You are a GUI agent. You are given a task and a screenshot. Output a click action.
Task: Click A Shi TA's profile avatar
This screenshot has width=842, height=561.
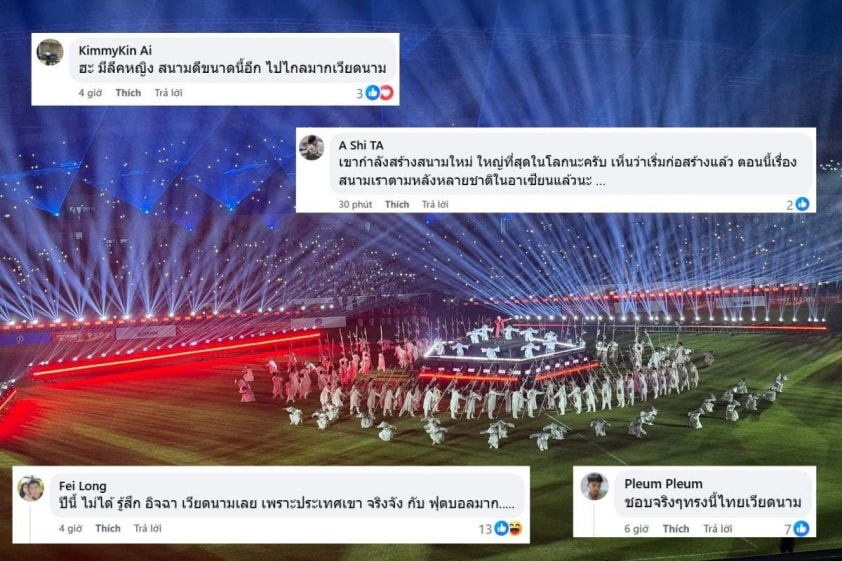tap(311, 148)
